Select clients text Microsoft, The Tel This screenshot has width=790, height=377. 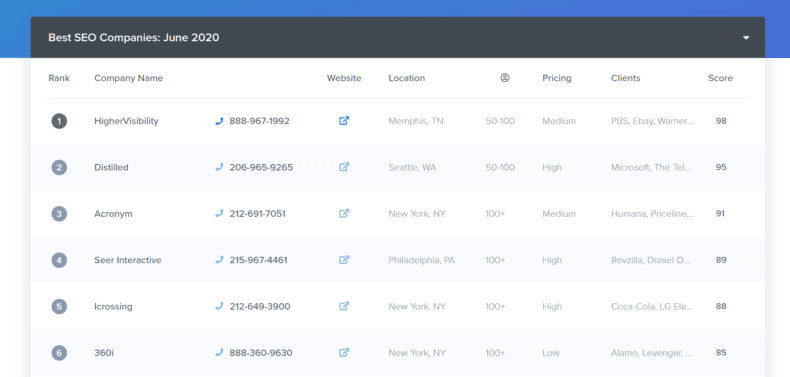pyautogui.click(x=651, y=167)
